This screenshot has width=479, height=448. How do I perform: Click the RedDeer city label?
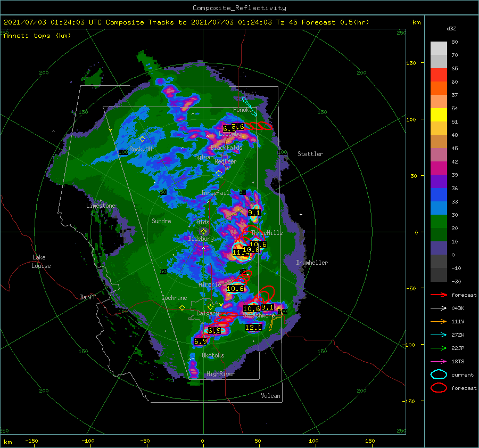[226, 161]
